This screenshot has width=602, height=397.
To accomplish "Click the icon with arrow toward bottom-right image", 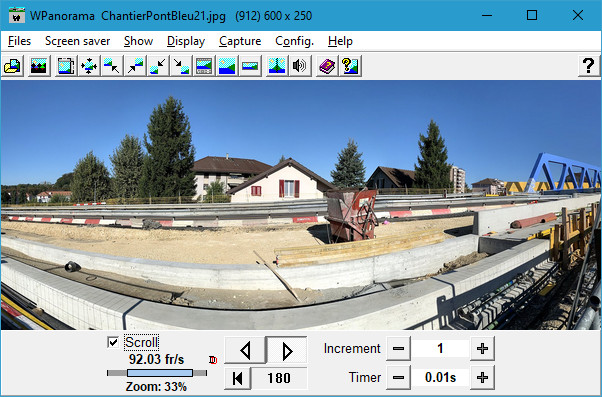I will [x=181, y=66].
